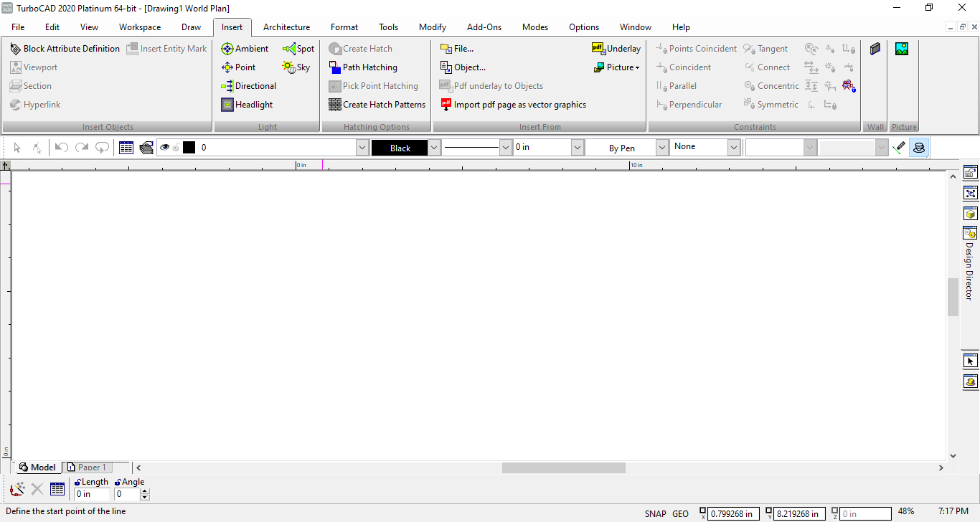Viewport: 980px width, 522px height.
Task: Import pdf page as vector graphics
Action: click(513, 105)
